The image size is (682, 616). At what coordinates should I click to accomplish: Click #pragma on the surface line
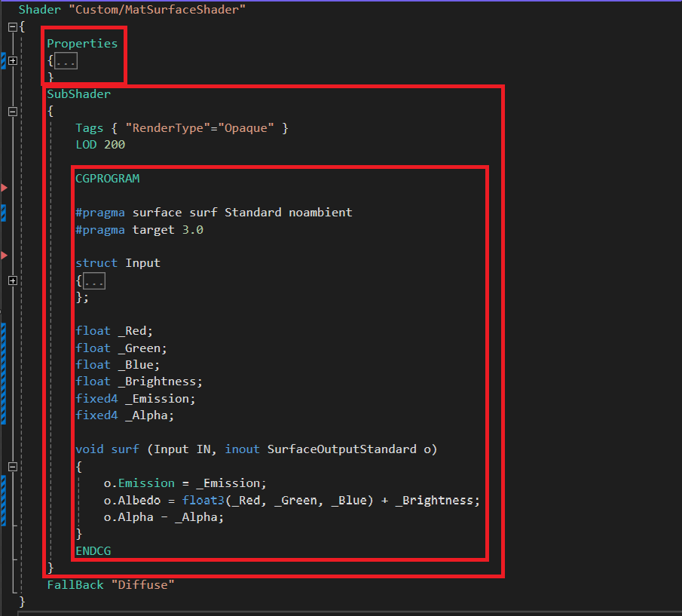click(100, 213)
